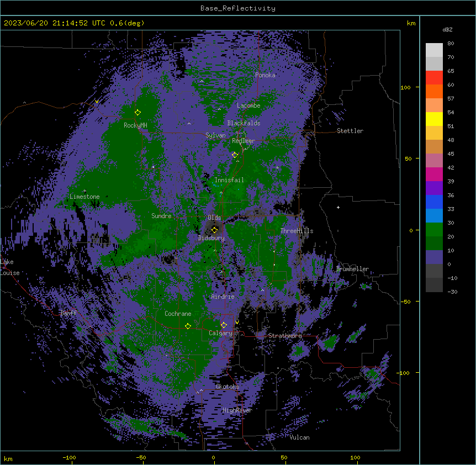Click the -50 tick on the right axis
The height and width of the screenshot is (465, 476).
(405, 302)
